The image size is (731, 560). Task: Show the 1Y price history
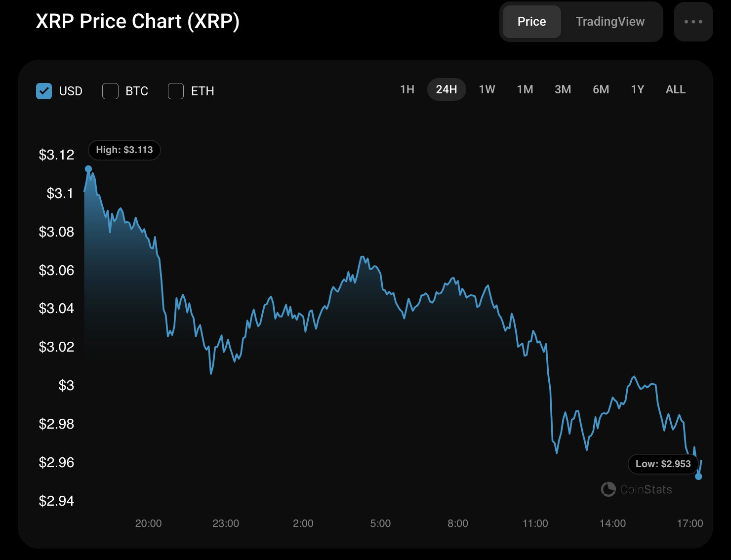coord(638,89)
